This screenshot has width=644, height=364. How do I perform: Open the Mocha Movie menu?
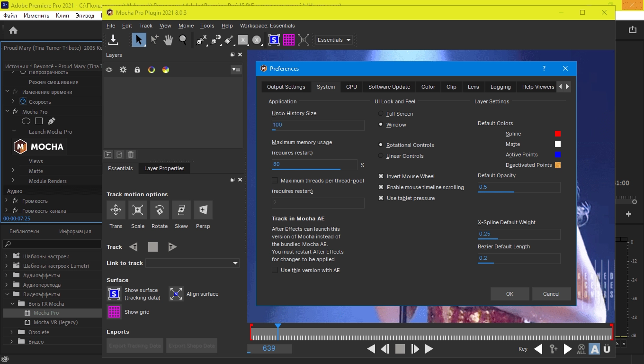coord(186,26)
